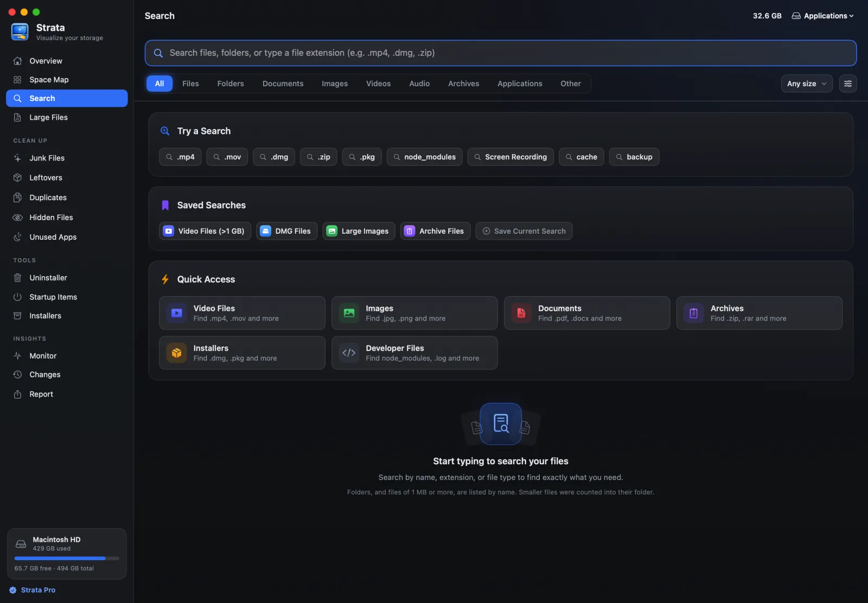
Task: Click the Space Map sidebar icon
Action: [x=17, y=80]
